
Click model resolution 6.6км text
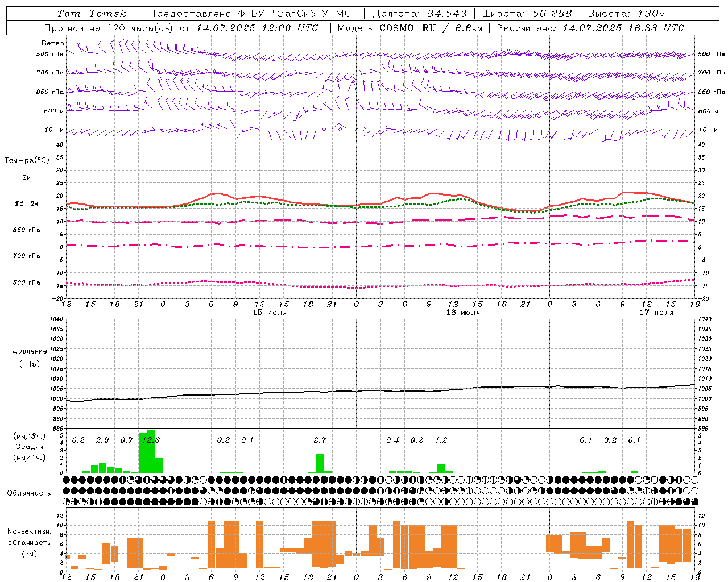(469, 28)
